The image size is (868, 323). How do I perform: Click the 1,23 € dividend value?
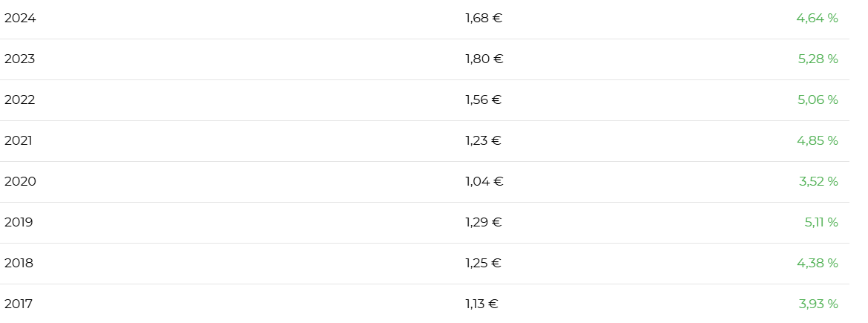[484, 141]
